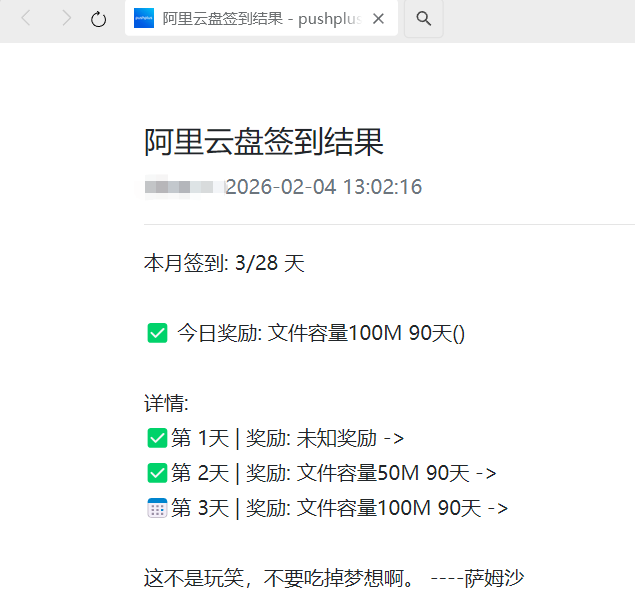Click the timestamp 2026-02-04 13:02:16
The image size is (635, 613).
tap(324, 187)
